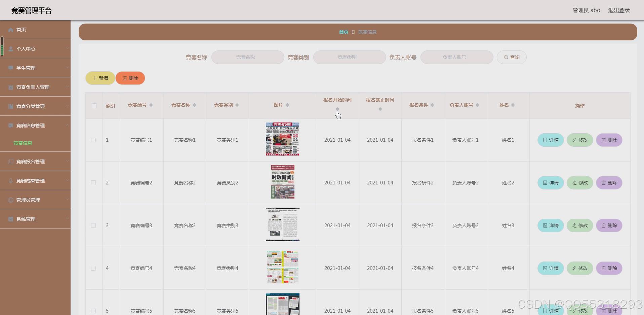The height and width of the screenshot is (315, 644).
Task: Sort by 报名开始时间 using its sort arrows
Action: (x=337, y=109)
